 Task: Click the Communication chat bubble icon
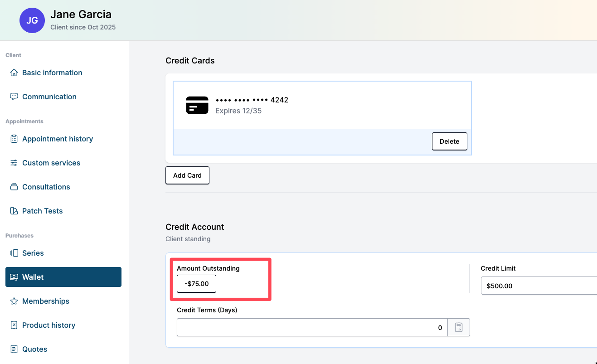14,97
